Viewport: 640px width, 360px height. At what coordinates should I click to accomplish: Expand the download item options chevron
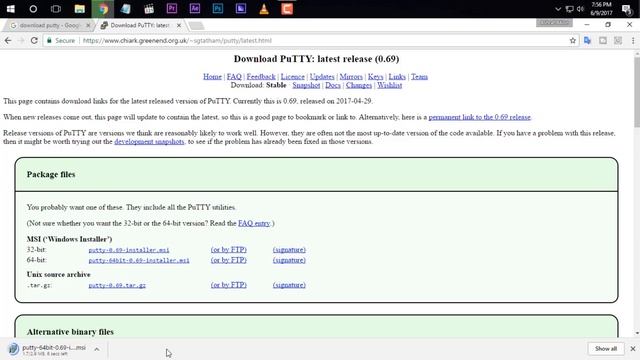click(97, 349)
